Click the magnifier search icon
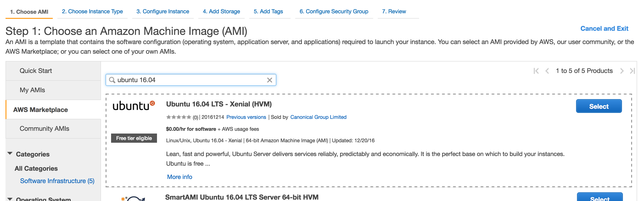The height and width of the screenshot is (201, 644). 112,80
